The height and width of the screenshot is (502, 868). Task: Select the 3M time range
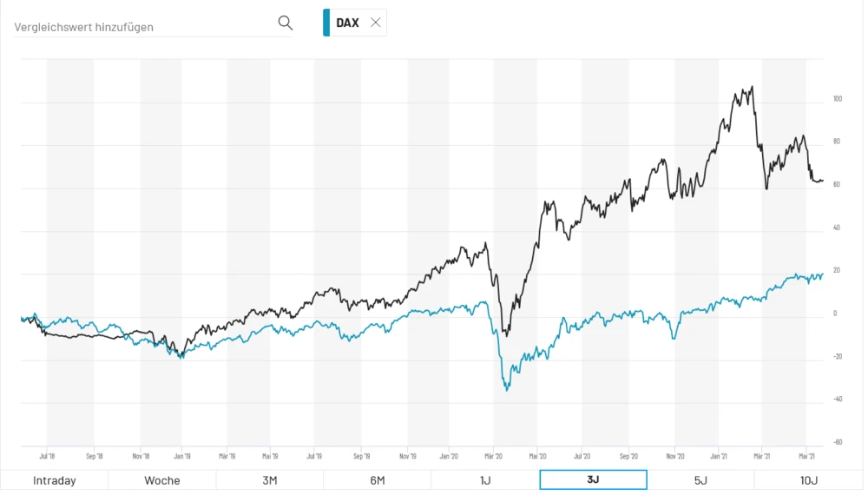[x=269, y=480]
